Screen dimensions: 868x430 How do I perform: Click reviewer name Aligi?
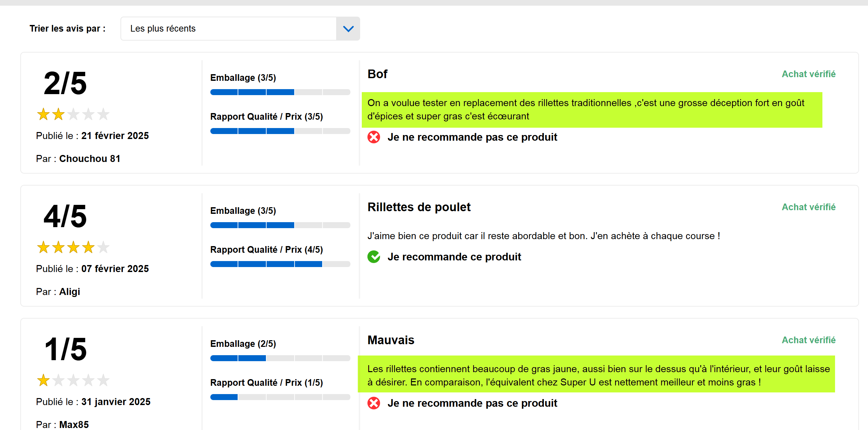point(70,292)
